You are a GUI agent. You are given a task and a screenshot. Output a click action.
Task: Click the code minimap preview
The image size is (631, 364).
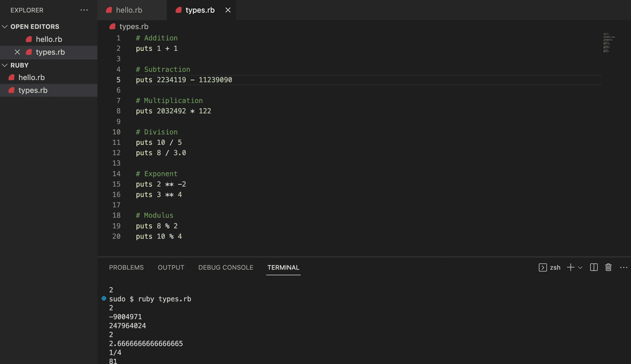pyautogui.click(x=609, y=43)
